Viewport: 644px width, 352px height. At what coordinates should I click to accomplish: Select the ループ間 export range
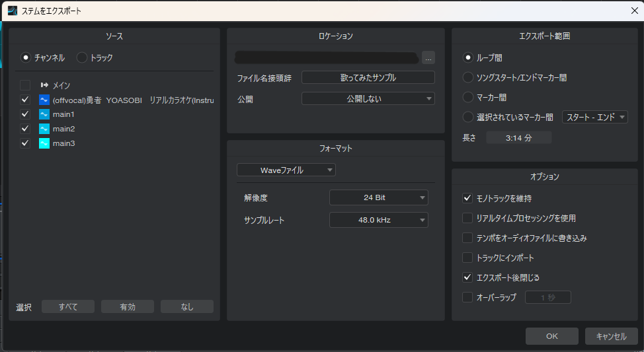point(468,57)
